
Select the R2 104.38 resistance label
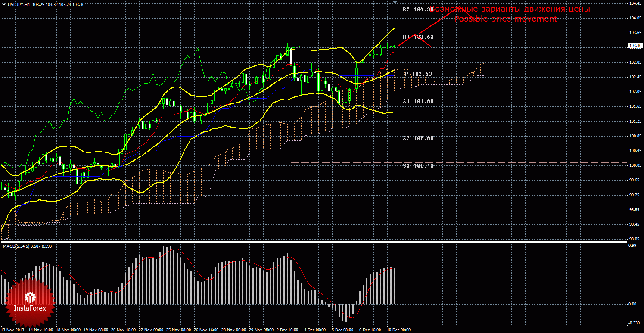point(418,9)
